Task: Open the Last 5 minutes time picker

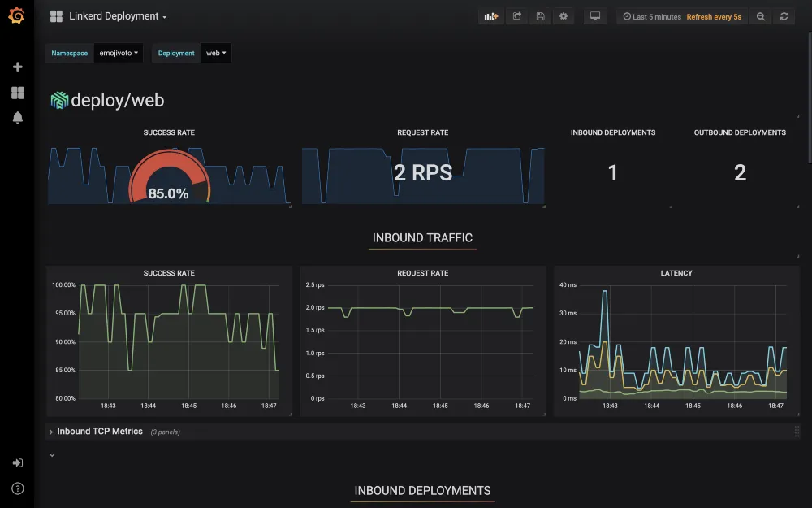Action: [x=652, y=16]
